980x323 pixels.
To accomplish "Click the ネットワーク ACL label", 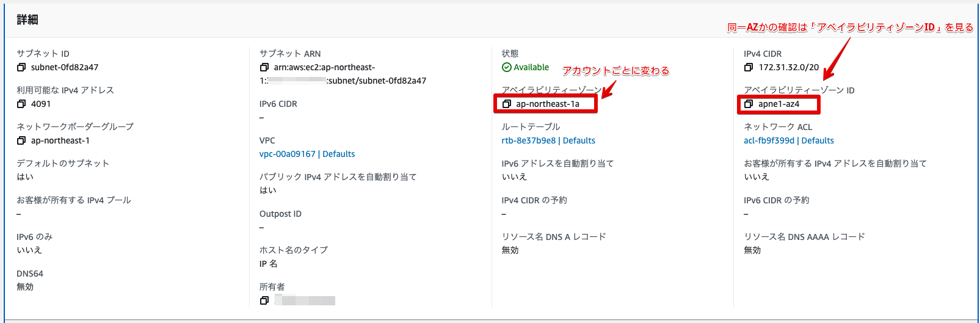I will point(778,127).
